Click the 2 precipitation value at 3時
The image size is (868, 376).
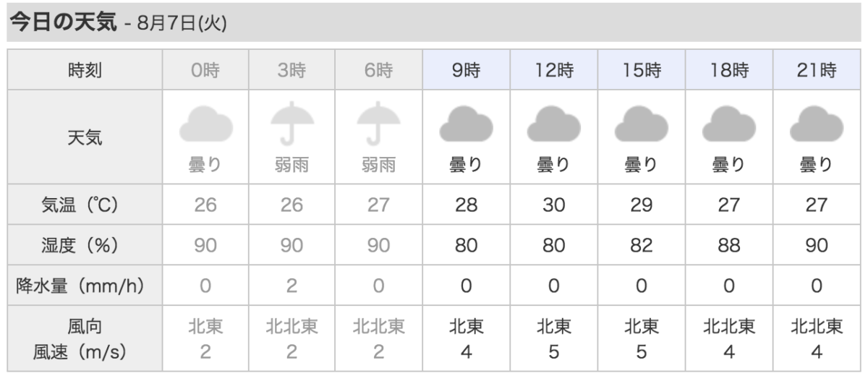[292, 286]
